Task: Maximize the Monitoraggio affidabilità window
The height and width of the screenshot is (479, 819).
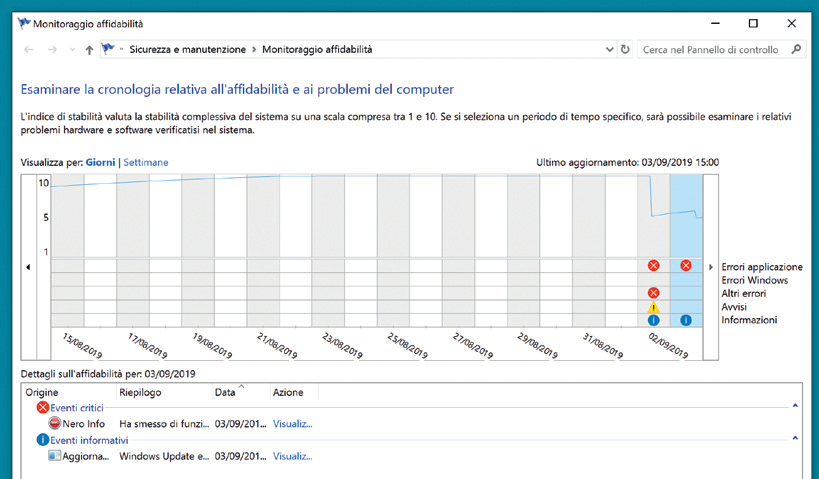Action: [753, 24]
